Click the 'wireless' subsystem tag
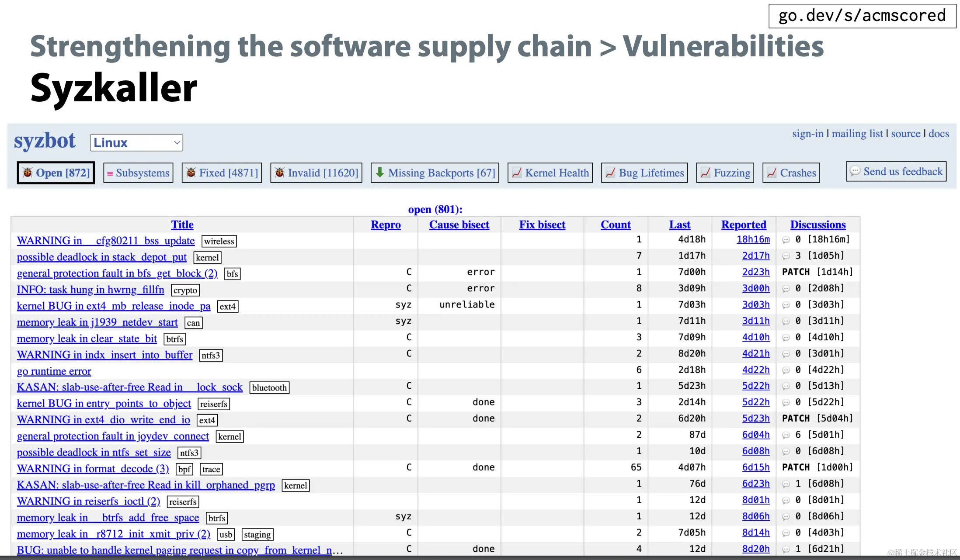 pos(219,241)
